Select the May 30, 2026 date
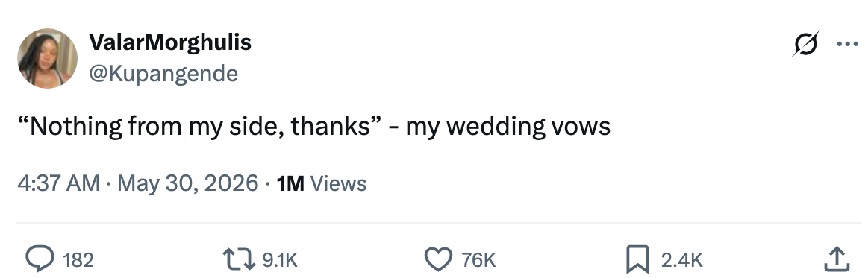868x278 pixels. point(187,183)
